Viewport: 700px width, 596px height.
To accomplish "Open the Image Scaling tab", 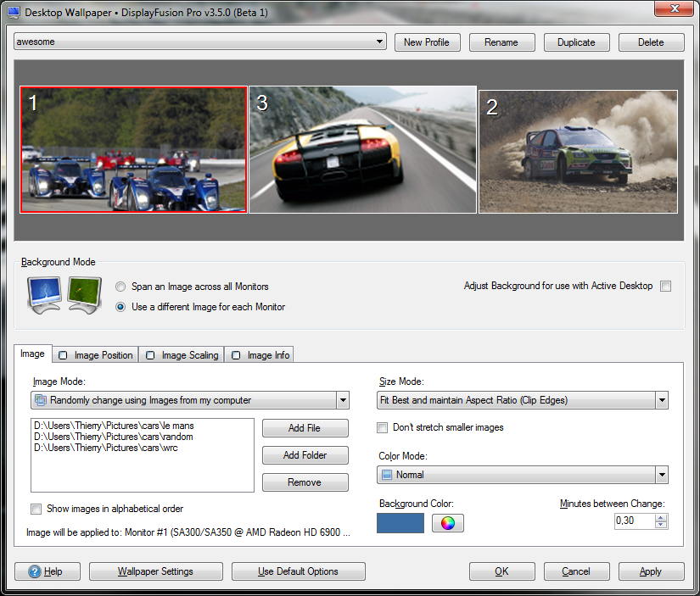I will pos(182,355).
